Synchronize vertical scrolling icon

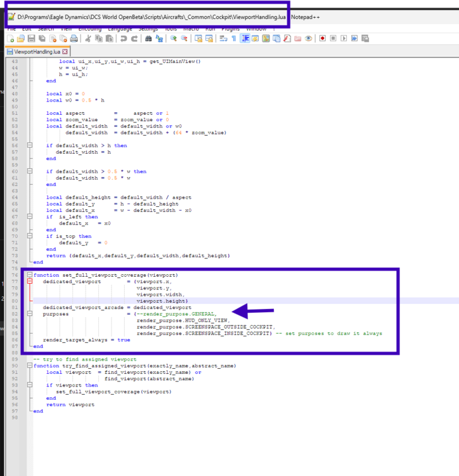pos(198,39)
